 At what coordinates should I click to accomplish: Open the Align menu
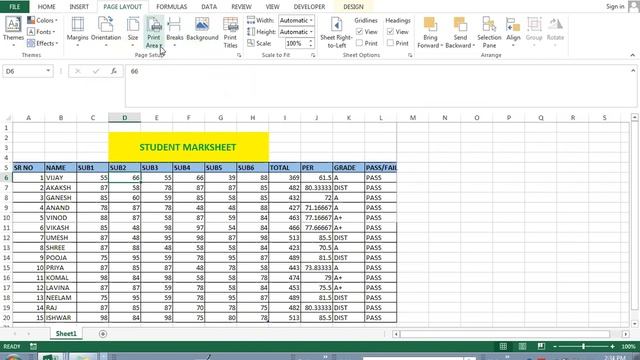coord(513,32)
